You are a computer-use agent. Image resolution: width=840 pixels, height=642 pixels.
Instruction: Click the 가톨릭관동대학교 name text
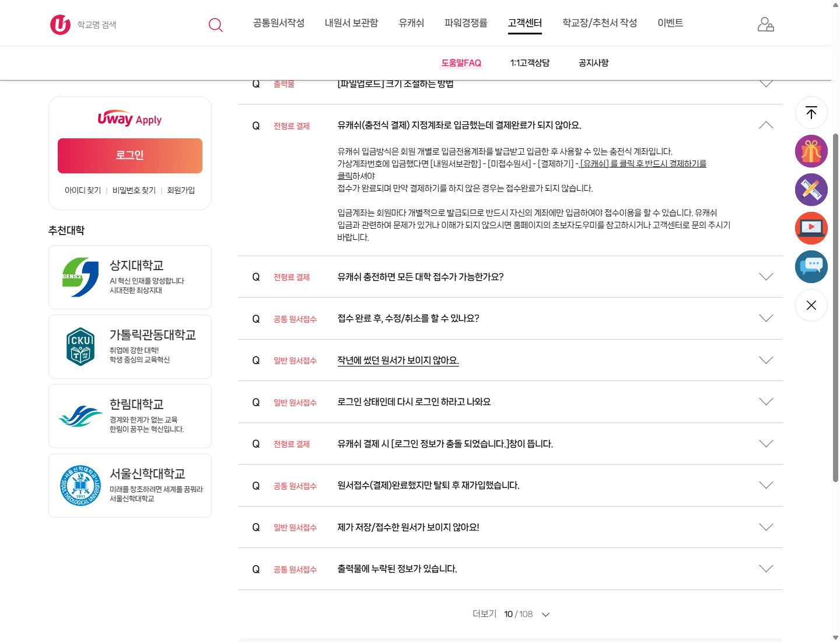pos(153,335)
